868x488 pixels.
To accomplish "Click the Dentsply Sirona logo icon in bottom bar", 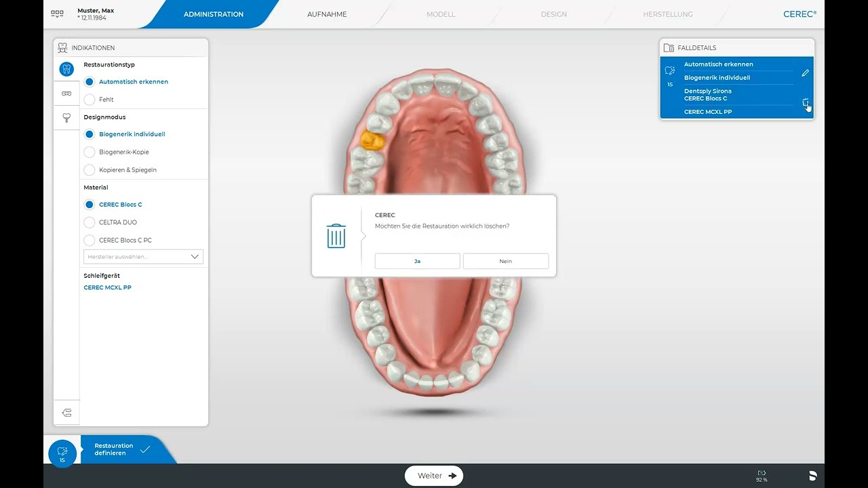I will [x=812, y=476].
